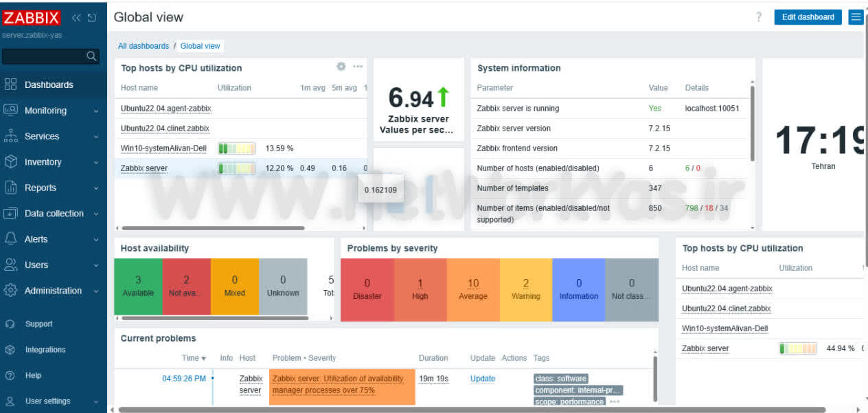Click the red Disaster severity block
Screen dimensions: 868x413
367,290
